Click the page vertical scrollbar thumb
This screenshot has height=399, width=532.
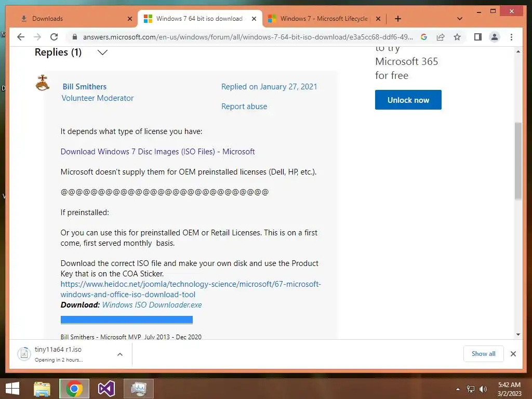coord(518,161)
